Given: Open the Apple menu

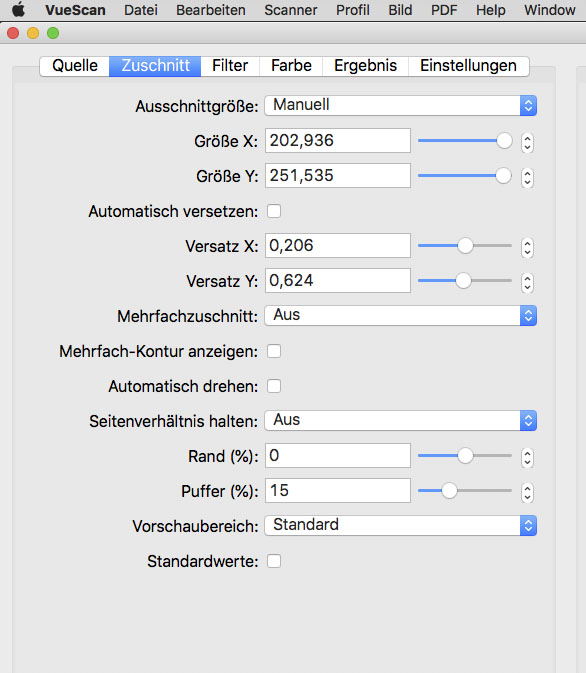Looking at the screenshot, I should [x=18, y=9].
